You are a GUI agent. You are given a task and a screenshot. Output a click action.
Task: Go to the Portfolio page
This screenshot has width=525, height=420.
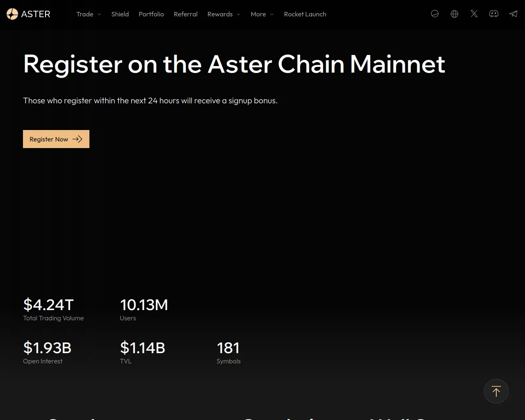[x=151, y=14]
